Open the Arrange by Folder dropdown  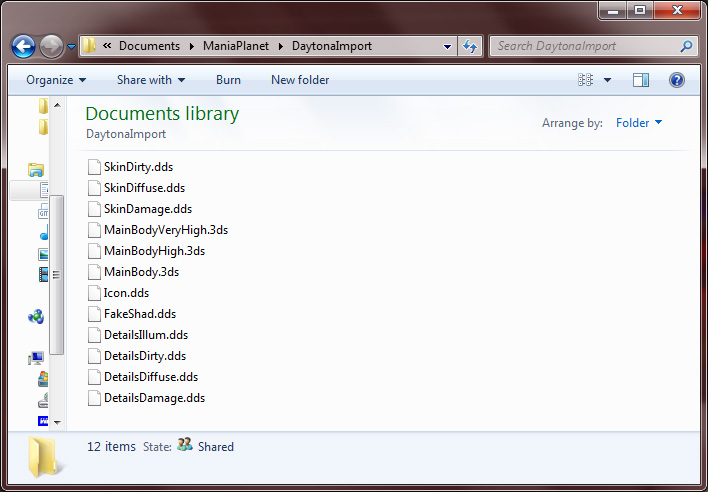coord(639,123)
